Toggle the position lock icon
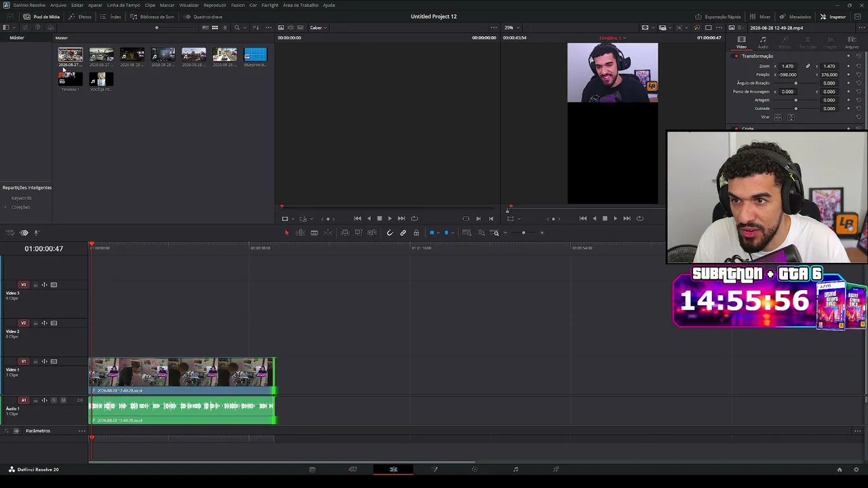 [x=416, y=233]
